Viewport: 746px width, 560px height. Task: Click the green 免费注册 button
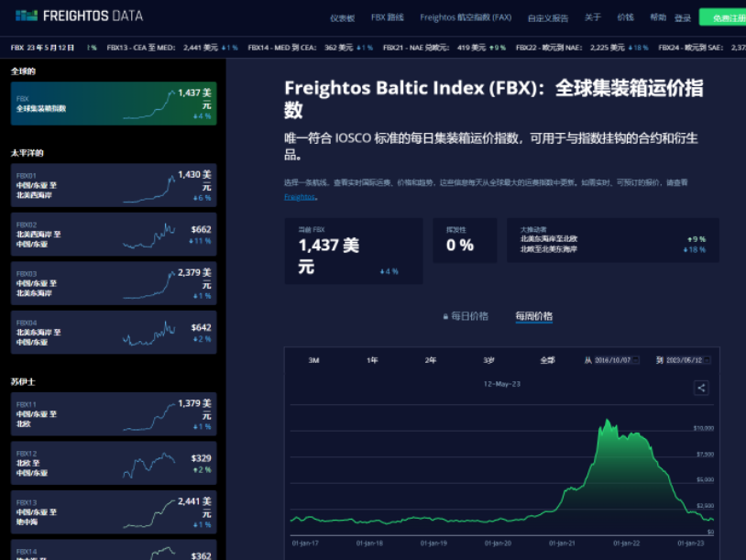[722, 17]
